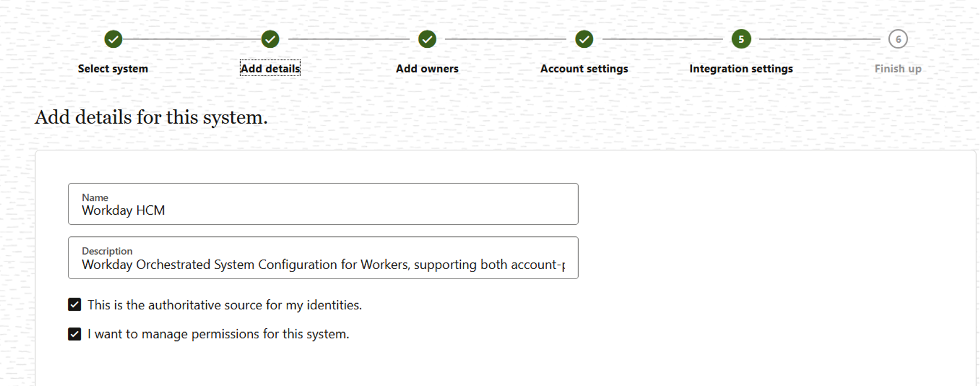
Task: Click the grey circle 6 for Finish up
Action: point(898,39)
